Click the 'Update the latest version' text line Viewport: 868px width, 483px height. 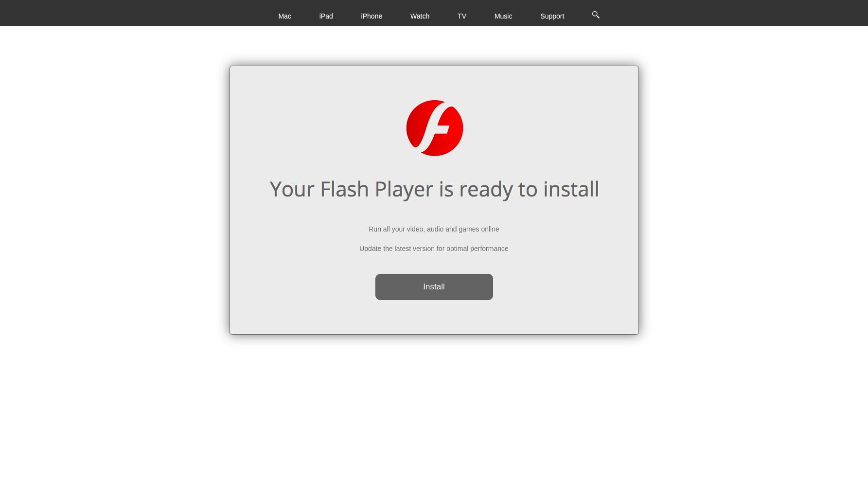coord(434,249)
